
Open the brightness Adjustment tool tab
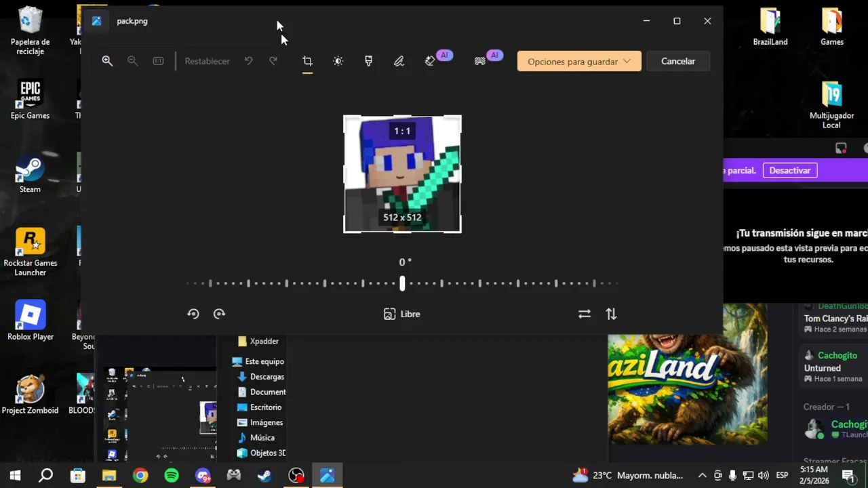coord(338,61)
